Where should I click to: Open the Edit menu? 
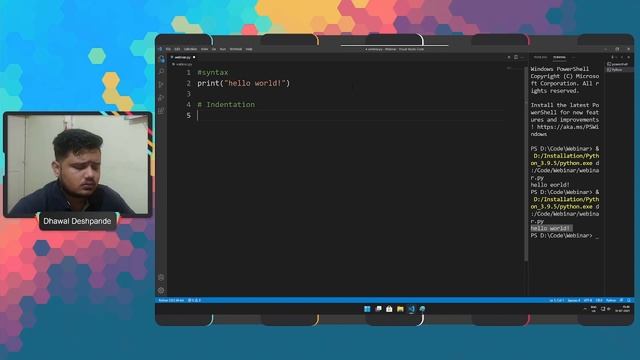(x=177, y=49)
